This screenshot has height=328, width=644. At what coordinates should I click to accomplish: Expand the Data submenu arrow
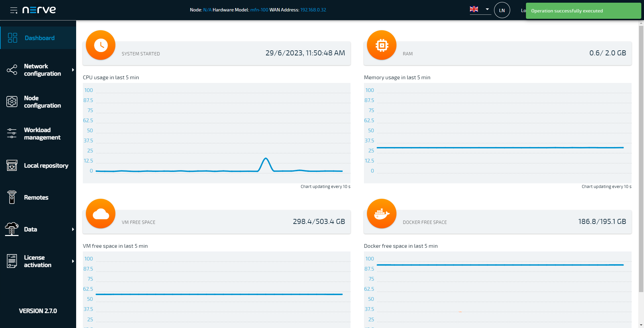click(73, 229)
